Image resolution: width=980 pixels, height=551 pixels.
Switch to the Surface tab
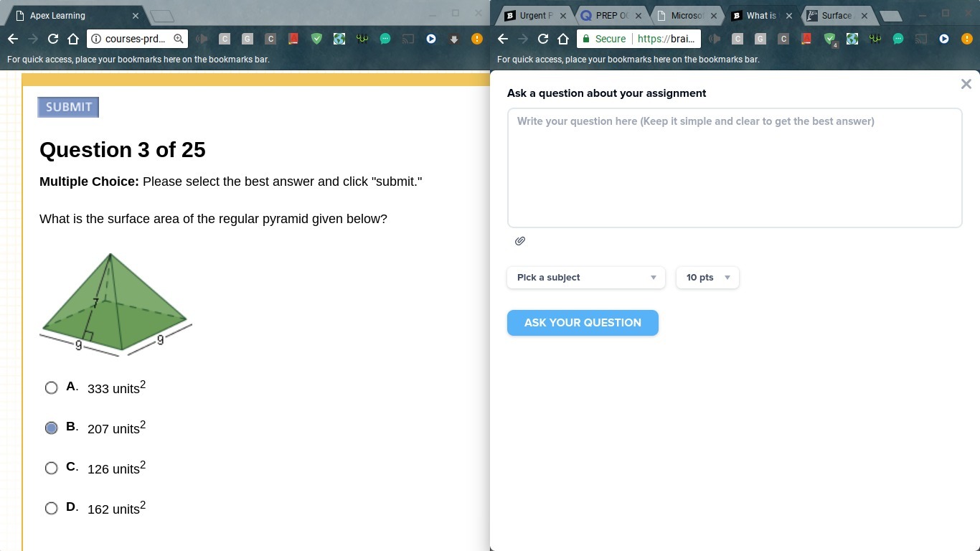tap(837, 16)
